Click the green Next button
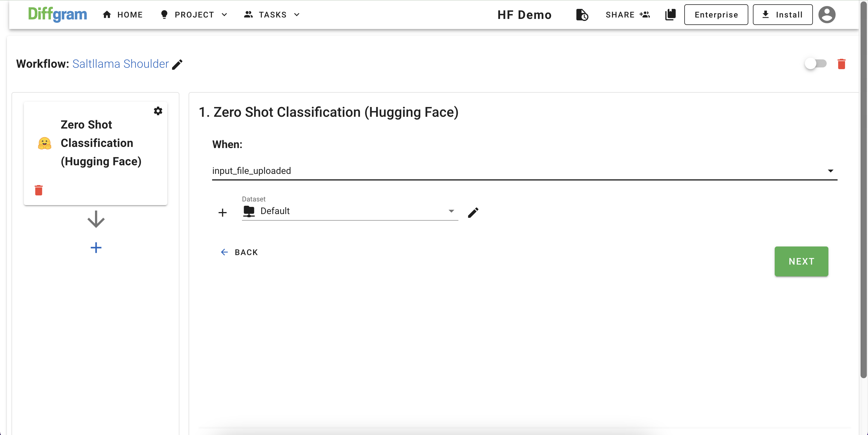This screenshot has width=868, height=435. pos(801,261)
